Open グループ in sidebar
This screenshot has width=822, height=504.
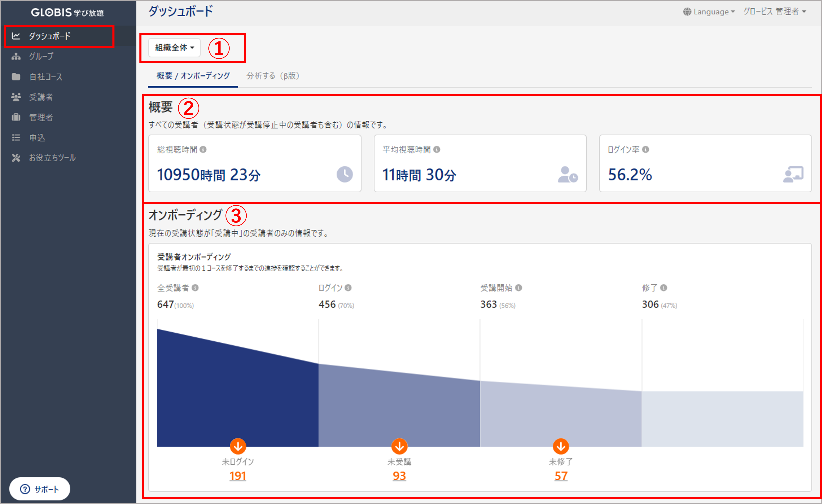(x=41, y=56)
